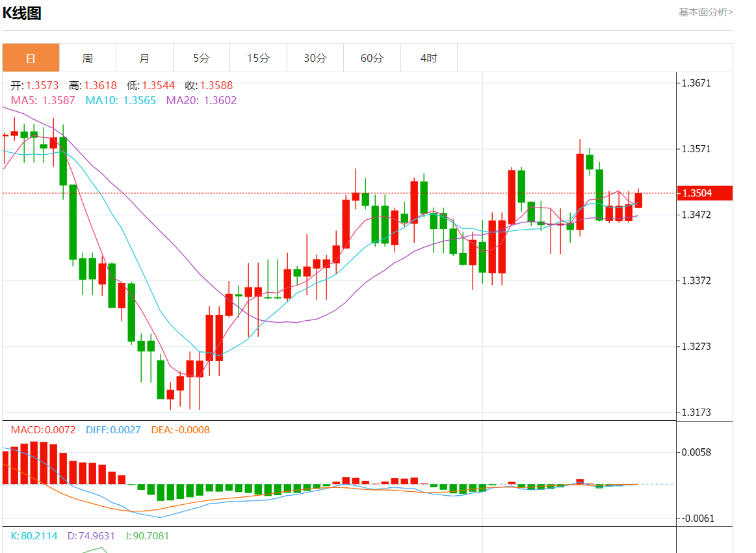This screenshot has height=553, width=756.
Task: Switch to the 60分 interval tab
Action: 372,58
